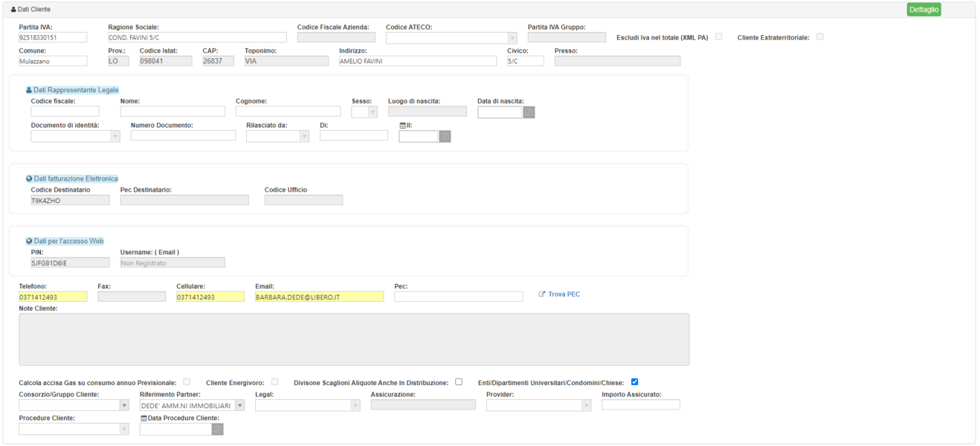Open the Data Procedure Cliente calendar picker

[x=217, y=429]
